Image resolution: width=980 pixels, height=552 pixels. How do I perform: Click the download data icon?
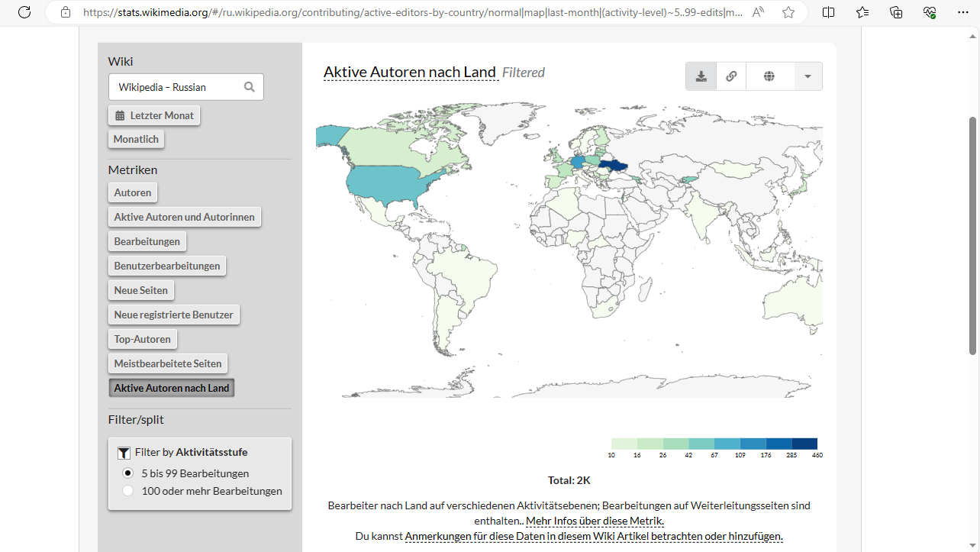701,76
